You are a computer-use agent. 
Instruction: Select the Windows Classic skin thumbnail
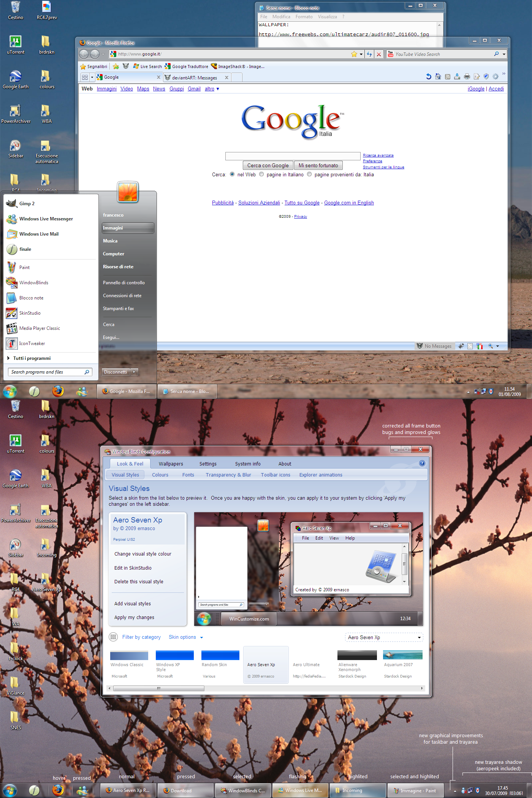tap(129, 664)
